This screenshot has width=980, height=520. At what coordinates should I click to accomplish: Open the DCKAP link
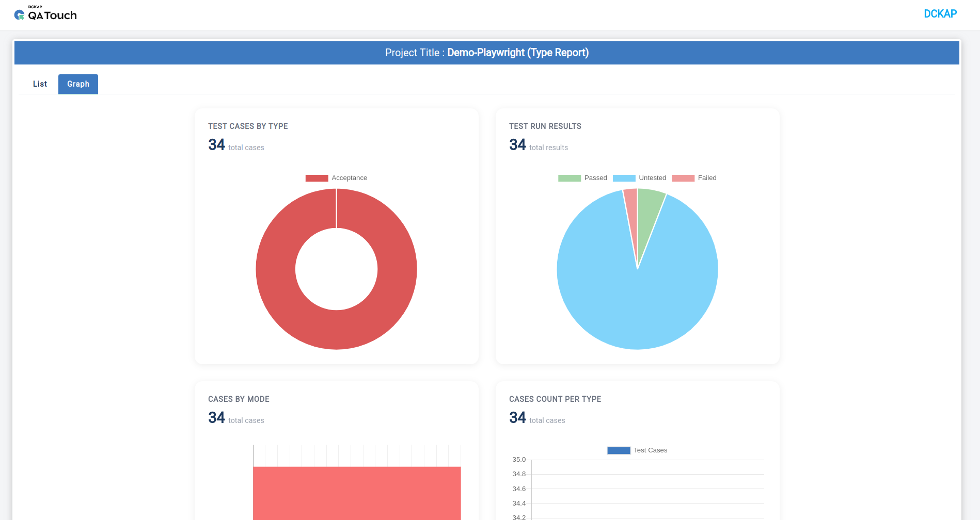click(940, 14)
